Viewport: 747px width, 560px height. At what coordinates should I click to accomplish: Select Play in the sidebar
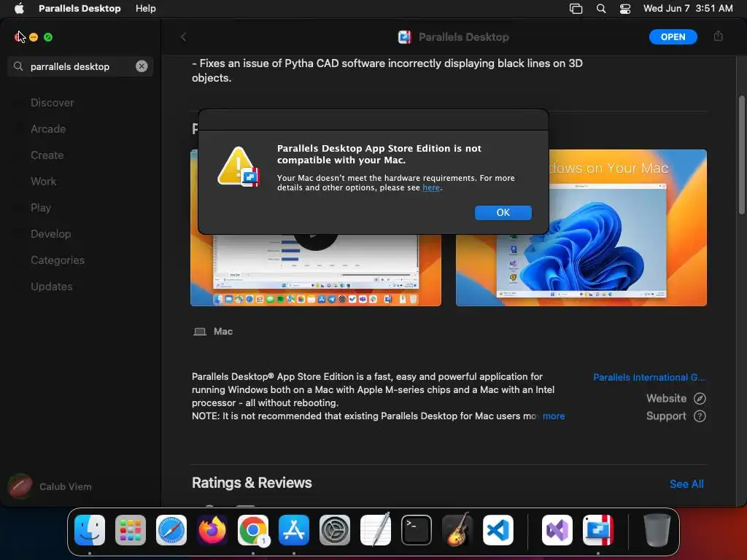point(41,208)
